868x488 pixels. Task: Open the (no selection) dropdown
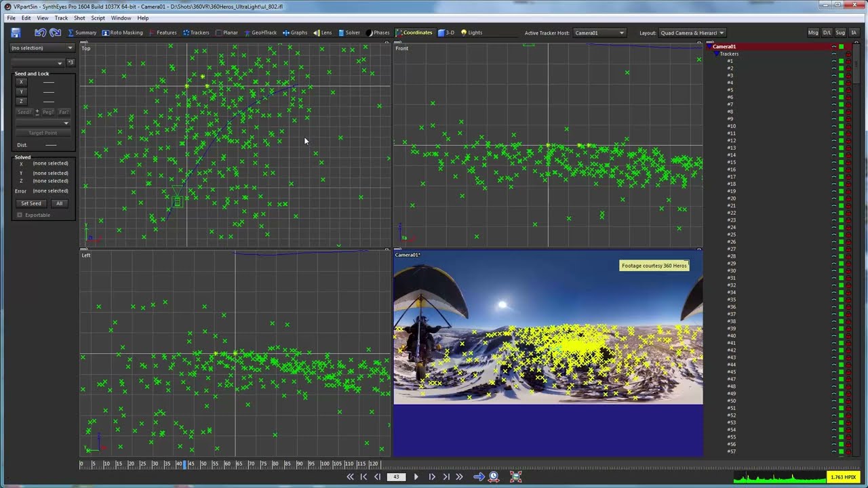point(42,48)
